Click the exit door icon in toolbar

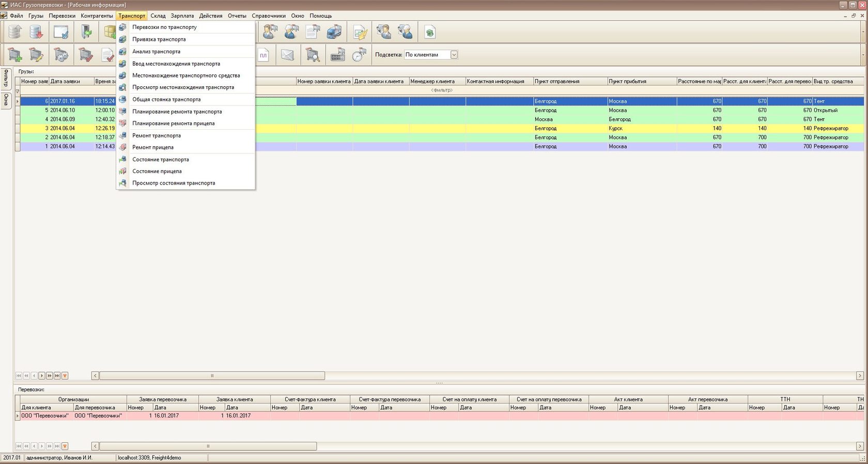(x=86, y=33)
